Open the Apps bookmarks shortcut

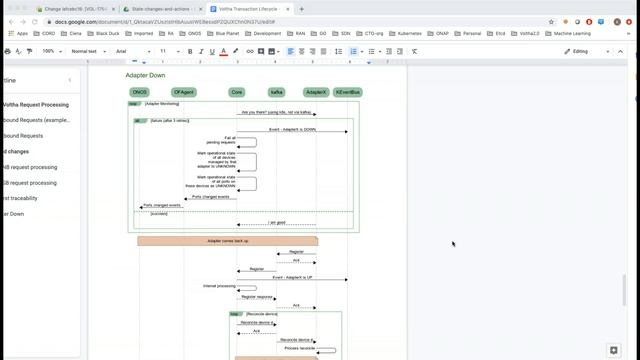pos(18,33)
